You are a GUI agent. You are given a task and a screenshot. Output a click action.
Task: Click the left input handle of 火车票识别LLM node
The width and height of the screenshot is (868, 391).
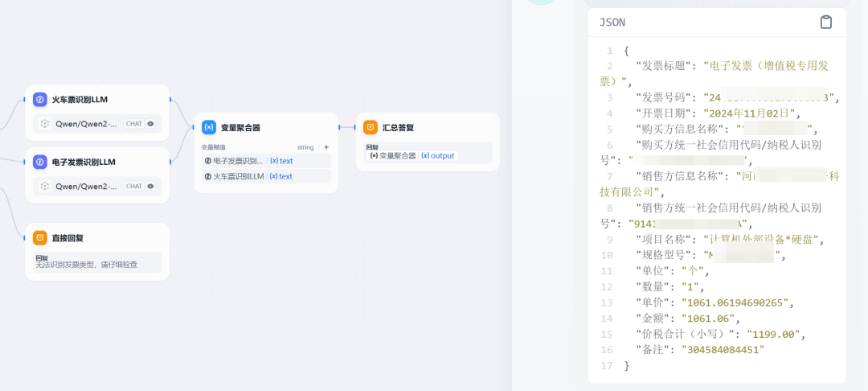pyautogui.click(x=24, y=100)
